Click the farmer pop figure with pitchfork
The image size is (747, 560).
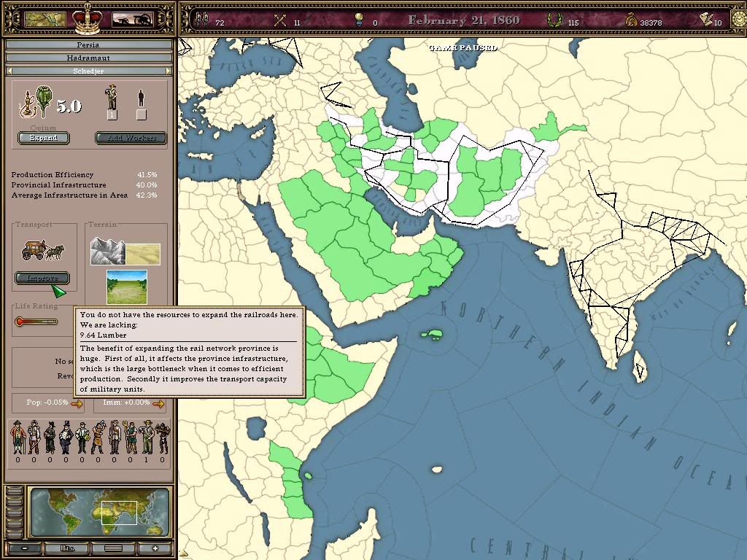click(x=130, y=437)
